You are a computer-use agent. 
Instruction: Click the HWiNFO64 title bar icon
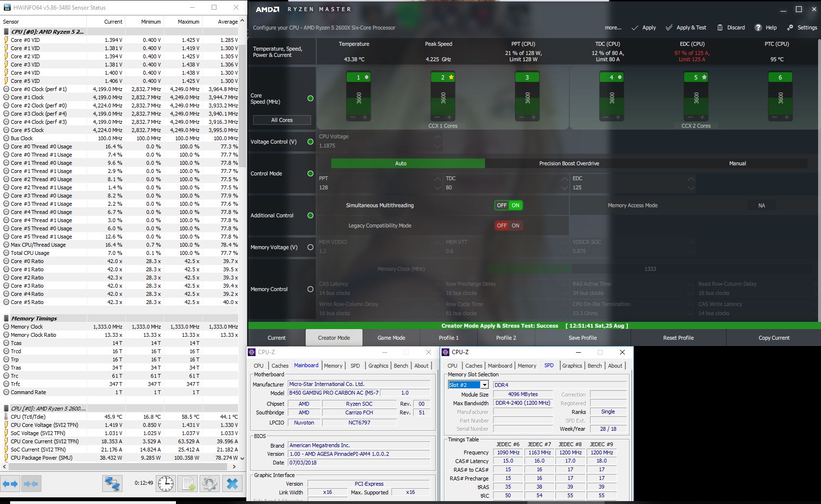point(7,8)
